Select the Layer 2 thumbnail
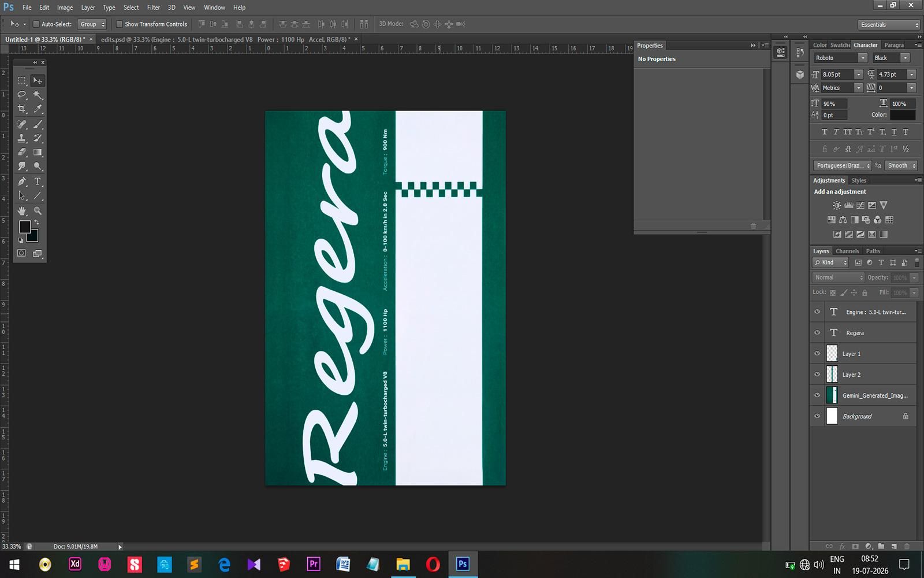The width and height of the screenshot is (924, 578). tap(832, 375)
